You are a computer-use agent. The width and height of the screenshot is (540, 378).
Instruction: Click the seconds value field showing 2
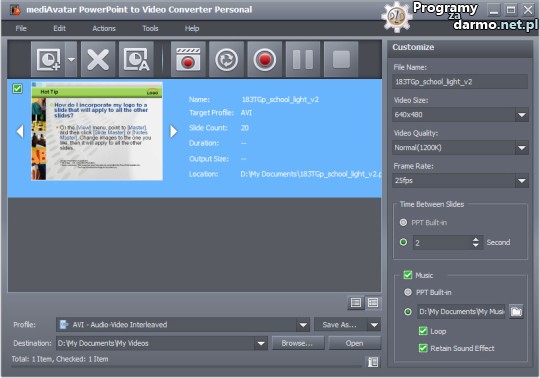(x=442, y=242)
